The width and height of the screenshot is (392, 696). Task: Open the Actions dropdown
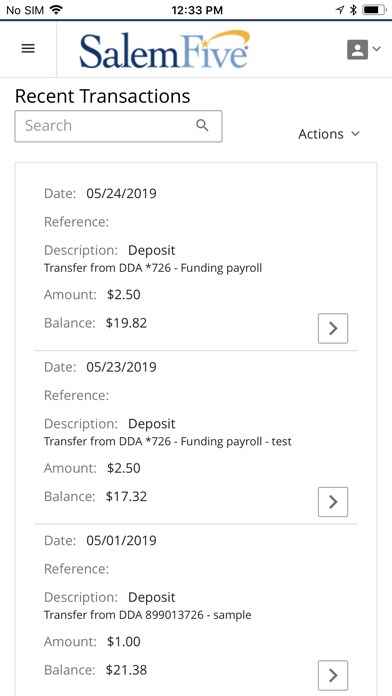coord(329,134)
